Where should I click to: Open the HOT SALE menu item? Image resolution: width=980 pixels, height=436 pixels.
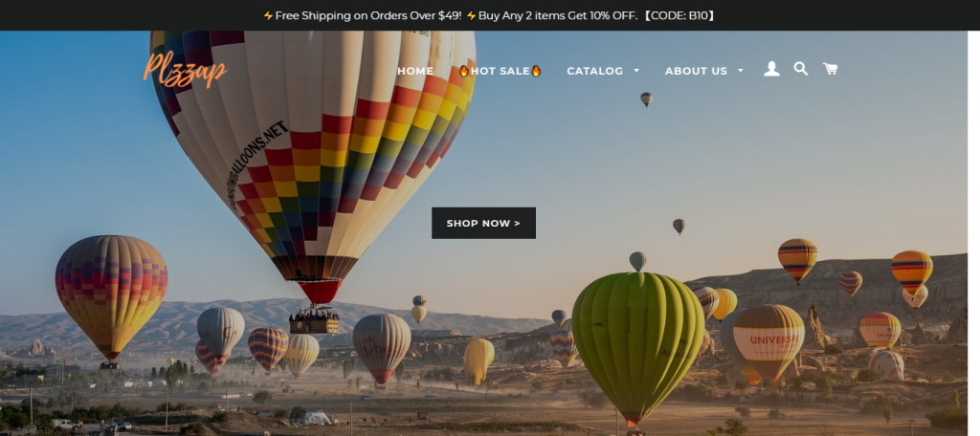pyautogui.click(x=500, y=71)
